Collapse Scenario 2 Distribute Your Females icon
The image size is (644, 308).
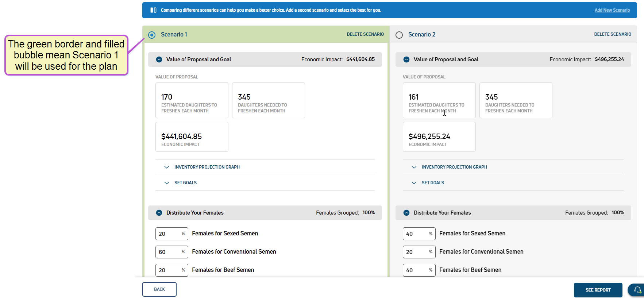point(406,213)
